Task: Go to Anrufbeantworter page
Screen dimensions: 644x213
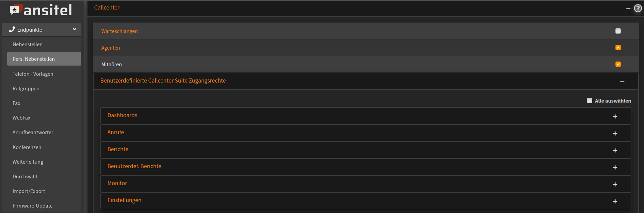Action: pyautogui.click(x=33, y=132)
